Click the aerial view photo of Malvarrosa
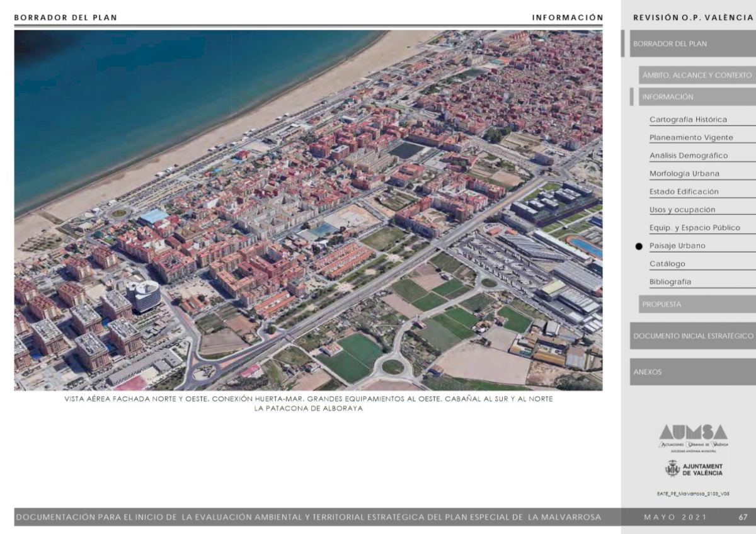756x534 pixels. coord(308,210)
